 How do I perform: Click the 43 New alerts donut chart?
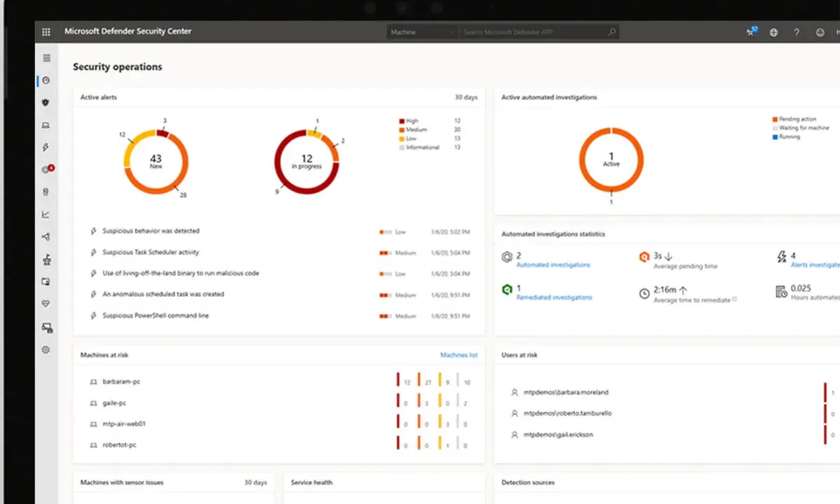(155, 162)
